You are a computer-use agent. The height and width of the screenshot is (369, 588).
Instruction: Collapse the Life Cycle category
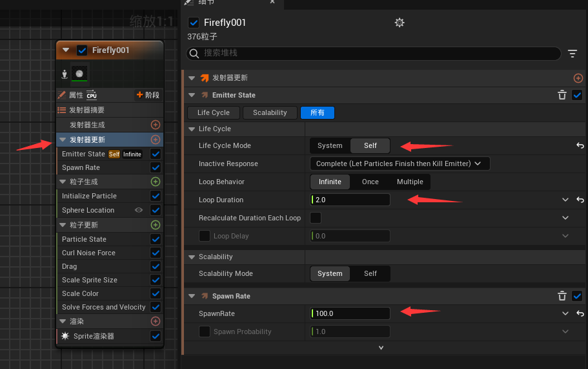tap(192, 129)
